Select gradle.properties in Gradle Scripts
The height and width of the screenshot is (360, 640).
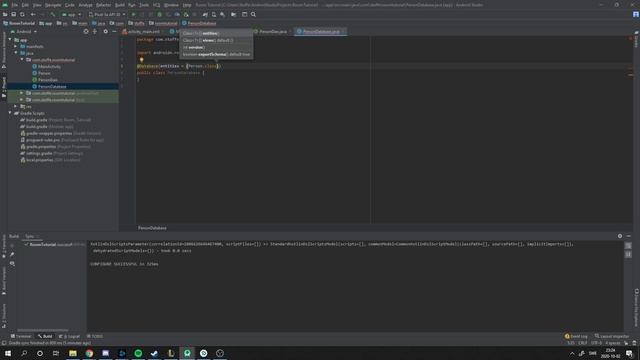click(56, 147)
